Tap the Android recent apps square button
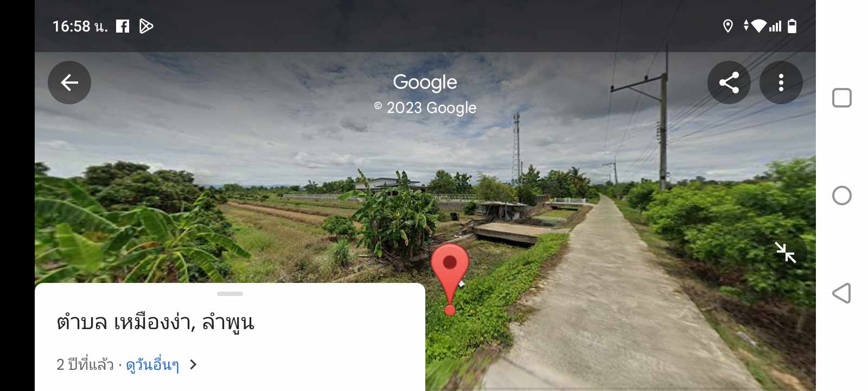Viewport: 868px width, 391px height. coord(842,98)
